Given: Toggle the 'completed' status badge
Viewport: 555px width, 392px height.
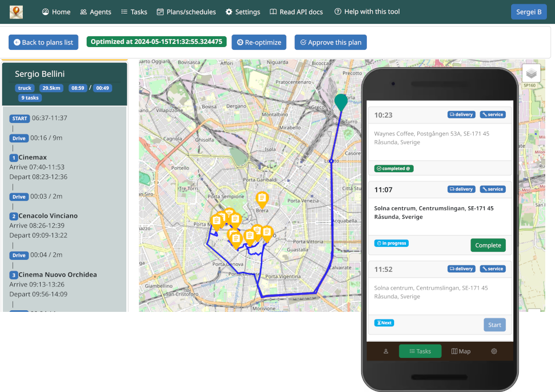Looking at the screenshot, I should tap(393, 168).
